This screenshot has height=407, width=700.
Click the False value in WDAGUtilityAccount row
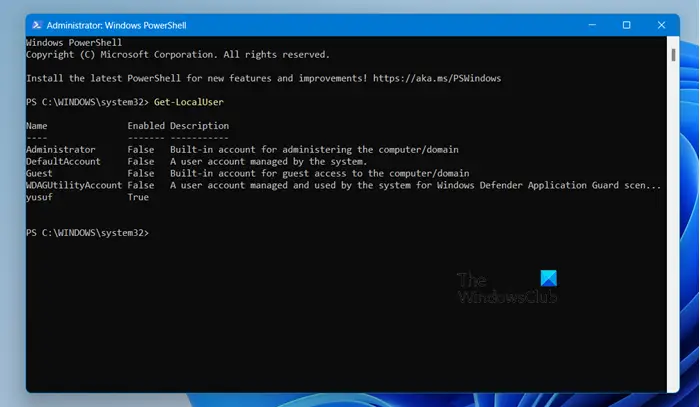[141, 185]
